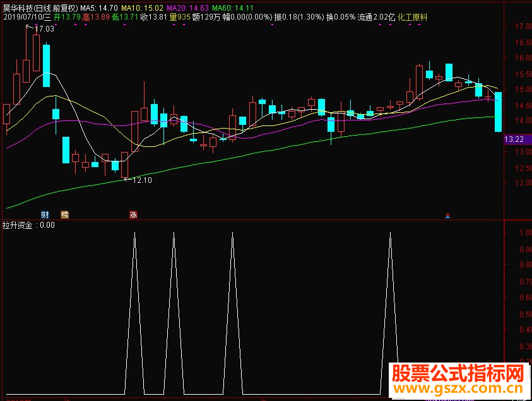Click the 12.00 price axis label
The image size is (532, 401).
tap(523, 183)
